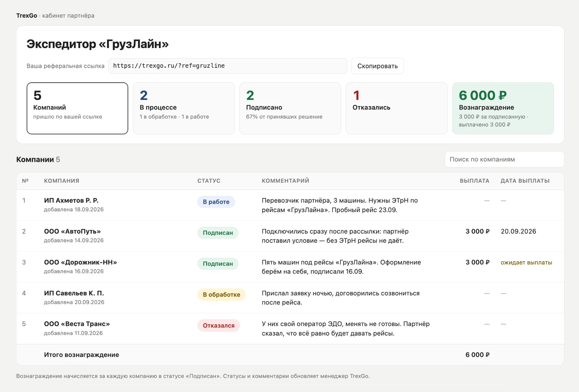Click добавлена 18.09.2026 date text
Image resolution: width=579 pixels, height=392 pixels.
[74, 209]
